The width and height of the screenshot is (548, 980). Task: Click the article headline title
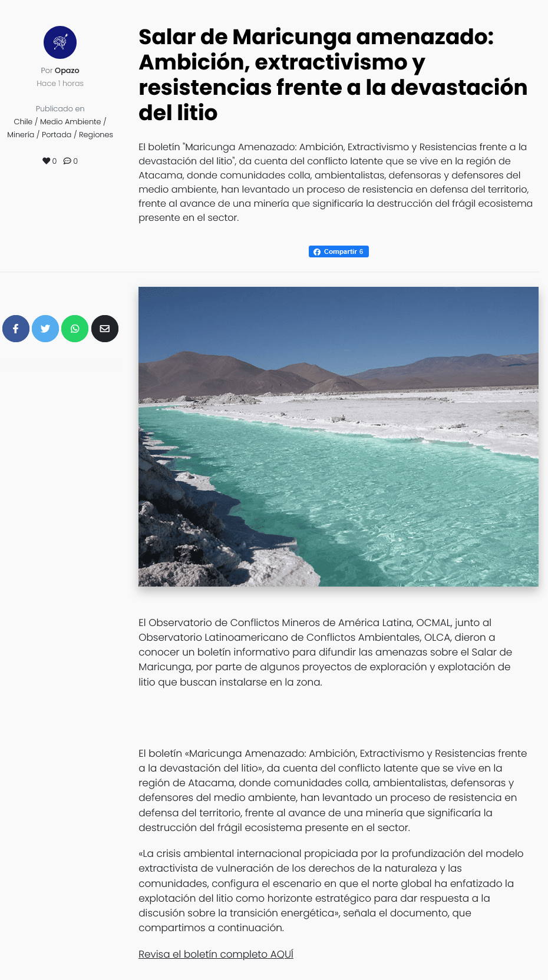point(333,75)
